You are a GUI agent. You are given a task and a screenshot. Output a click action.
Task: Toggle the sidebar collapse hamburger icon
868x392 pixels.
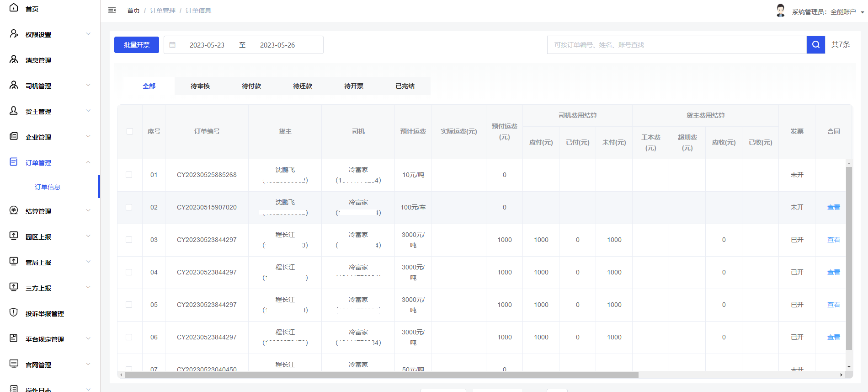112,10
